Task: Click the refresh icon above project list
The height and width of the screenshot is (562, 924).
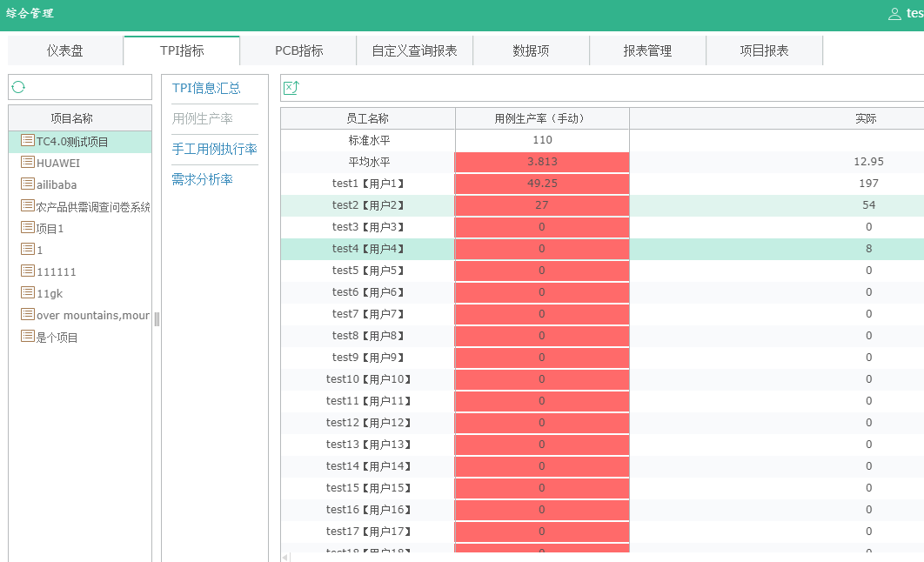Action: pyautogui.click(x=18, y=87)
